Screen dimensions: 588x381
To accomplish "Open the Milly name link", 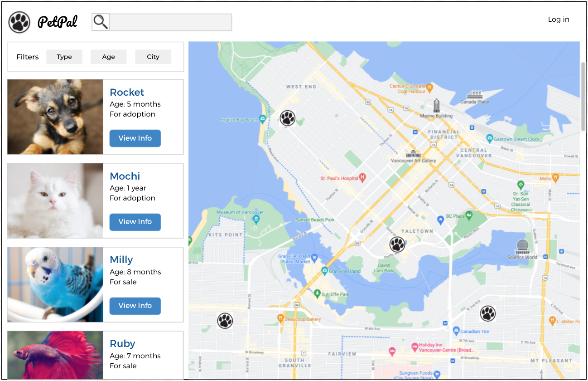I will click(x=121, y=260).
